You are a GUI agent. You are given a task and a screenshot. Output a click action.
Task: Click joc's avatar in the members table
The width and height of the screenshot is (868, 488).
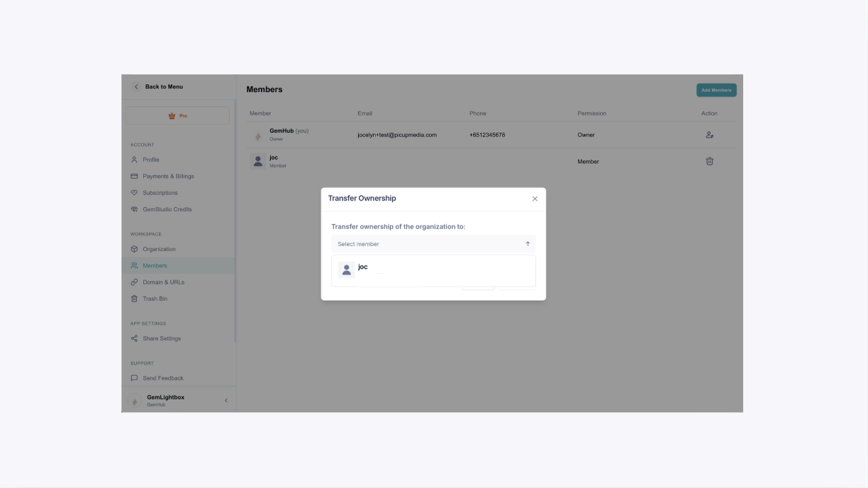coord(258,161)
